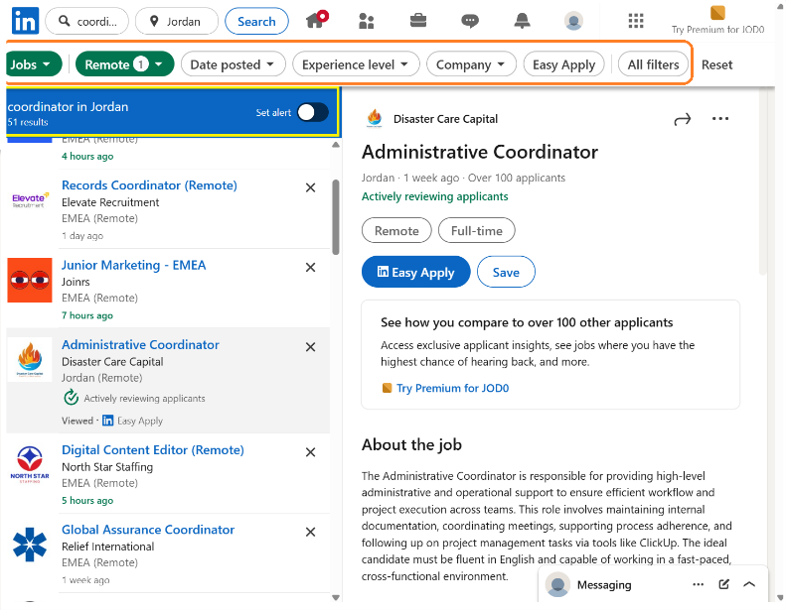
Task: Click the Remote tag pill
Action: (x=397, y=231)
